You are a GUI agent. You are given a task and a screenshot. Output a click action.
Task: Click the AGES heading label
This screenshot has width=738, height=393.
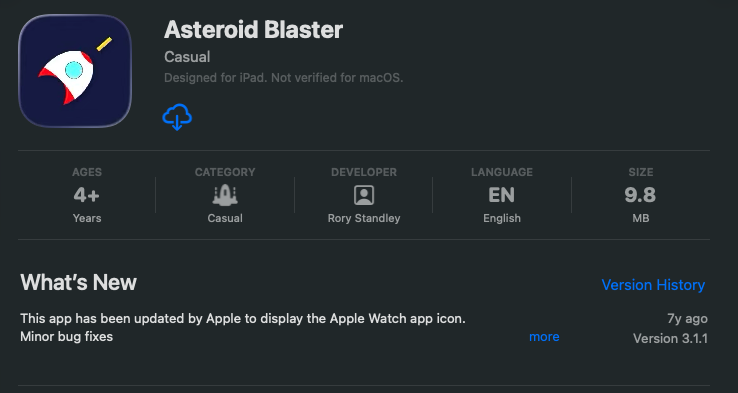(x=87, y=172)
